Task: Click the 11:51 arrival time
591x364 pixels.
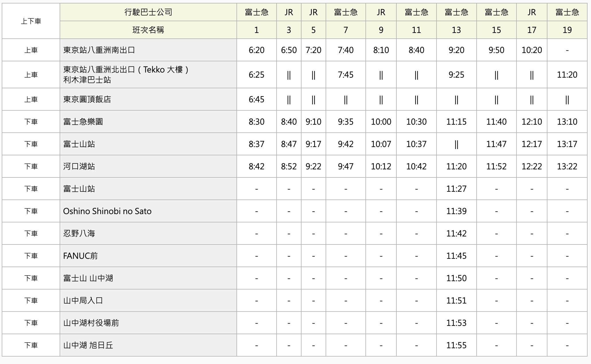Action: [456, 301]
